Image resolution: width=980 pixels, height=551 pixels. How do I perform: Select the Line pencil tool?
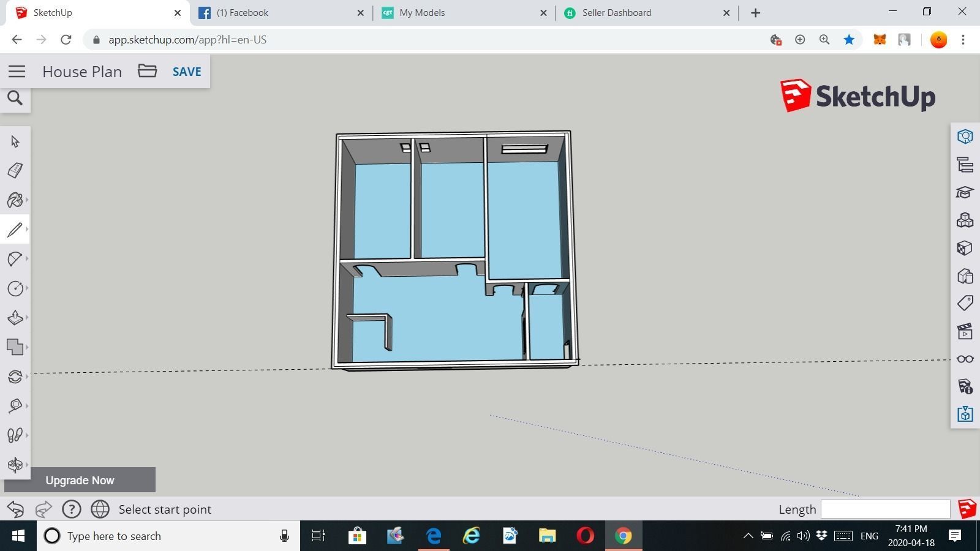(x=15, y=230)
